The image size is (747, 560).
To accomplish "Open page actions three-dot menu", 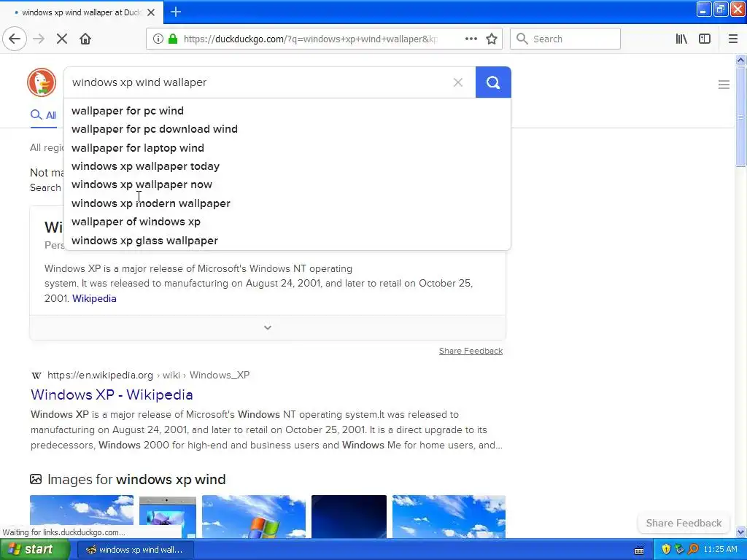I will [x=471, y=39].
